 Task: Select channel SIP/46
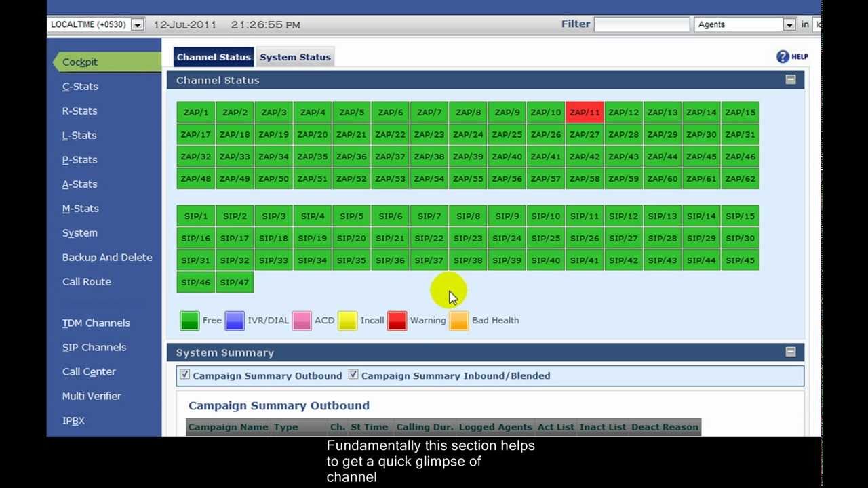pyautogui.click(x=196, y=283)
